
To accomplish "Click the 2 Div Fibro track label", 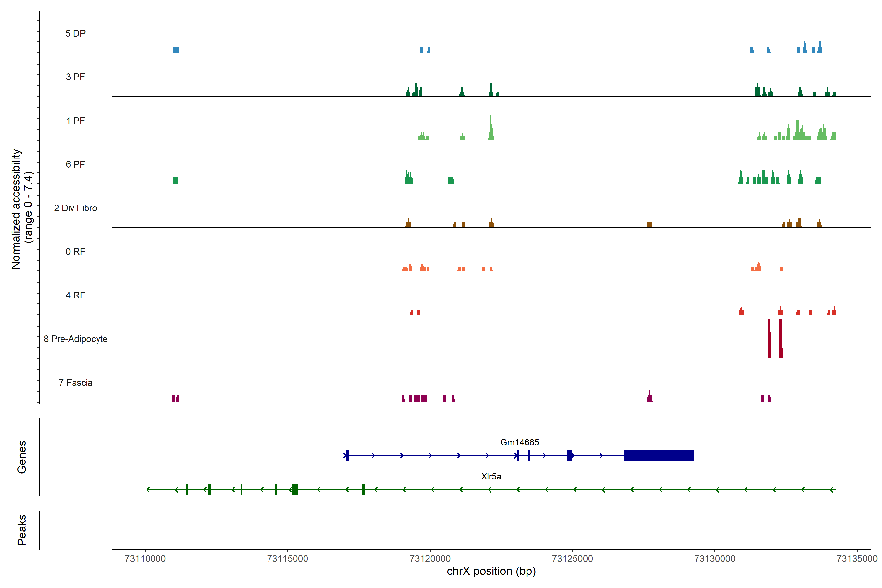I will click(75, 208).
